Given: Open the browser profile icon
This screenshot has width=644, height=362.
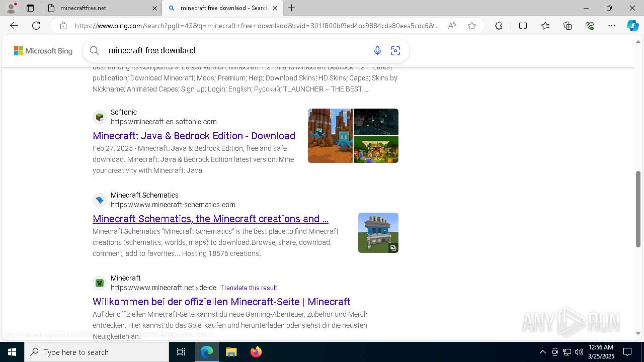Looking at the screenshot, I should (x=11, y=8).
